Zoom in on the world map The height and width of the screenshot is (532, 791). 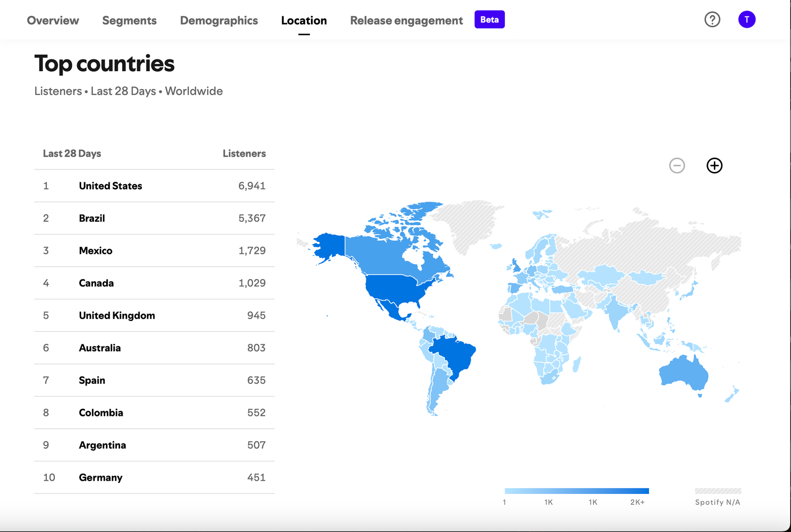pyautogui.click(x=714, y=165)
